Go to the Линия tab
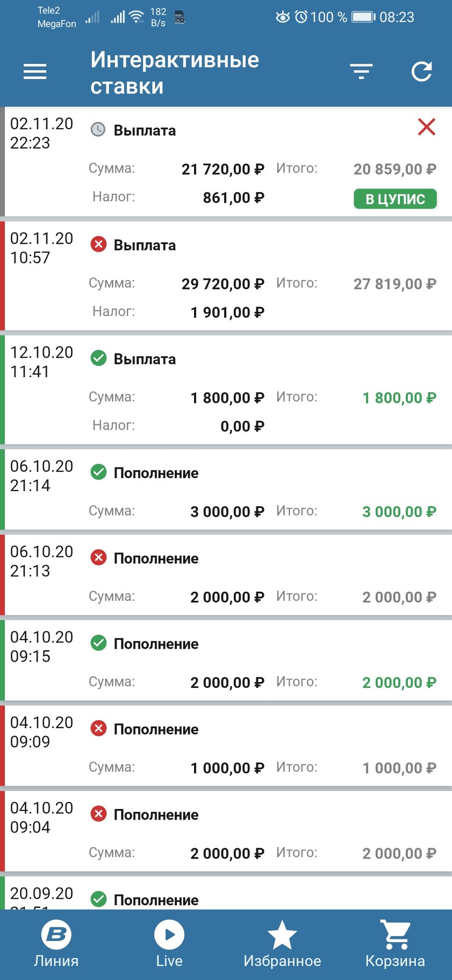Image resolution: width=452 pixels, height=980 pixels. pos(56,944)
